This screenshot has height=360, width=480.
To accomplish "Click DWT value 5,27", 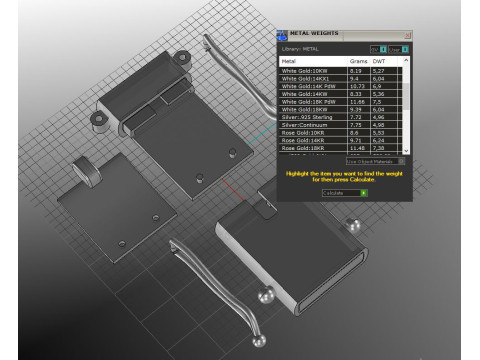I will (x=379, y=71).
